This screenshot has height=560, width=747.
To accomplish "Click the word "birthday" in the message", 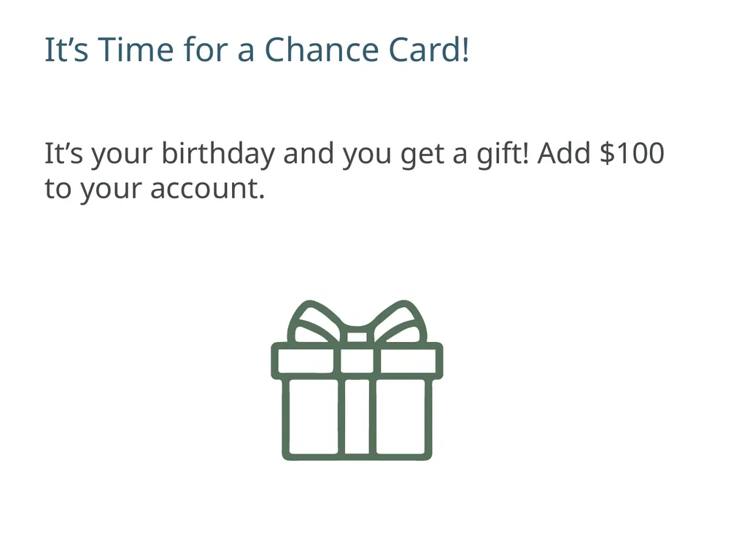I will [x=218, y=153].
